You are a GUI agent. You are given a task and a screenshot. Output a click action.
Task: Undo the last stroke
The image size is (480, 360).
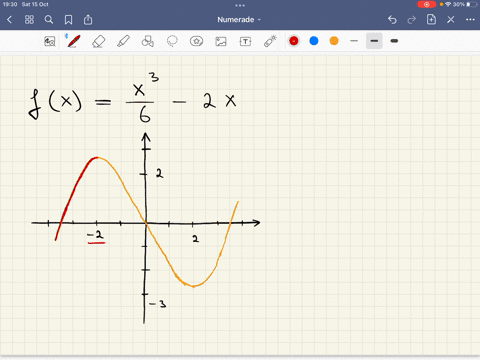pos(392,20)
